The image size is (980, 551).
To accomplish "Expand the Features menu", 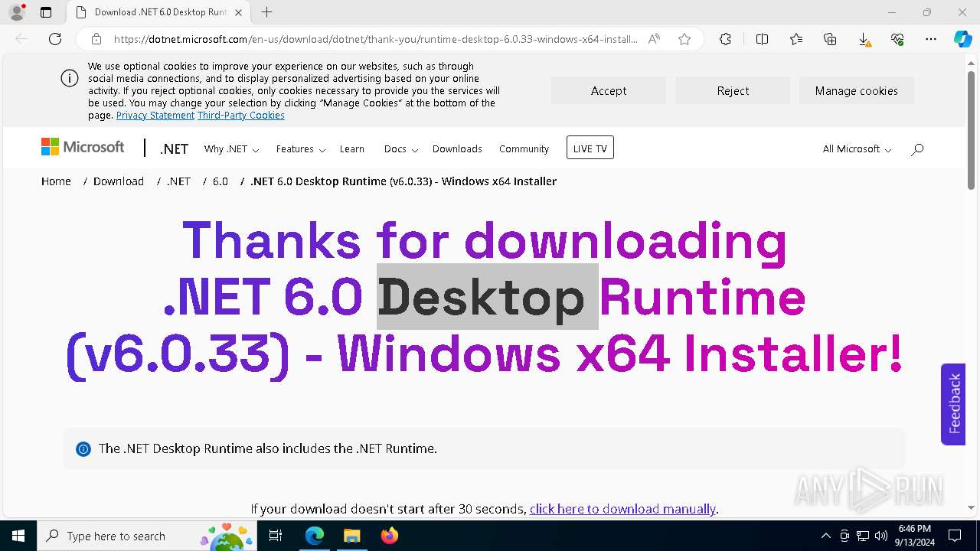I will point(301,149).
